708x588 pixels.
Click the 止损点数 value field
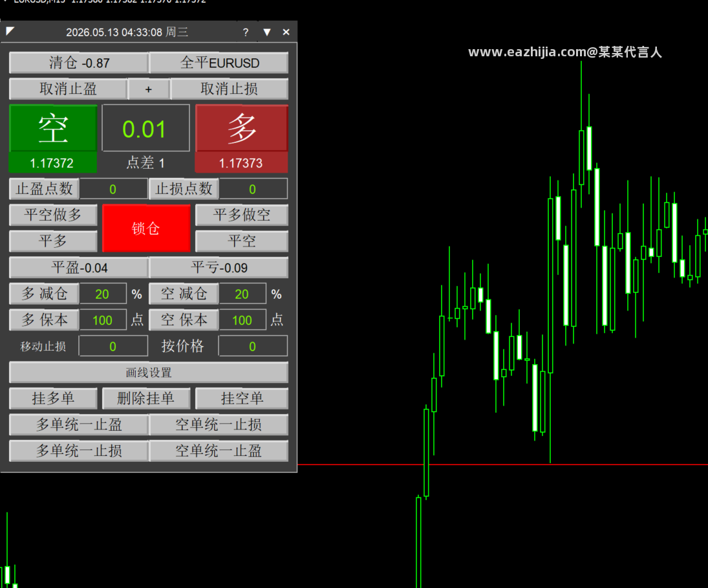click(x=253, y=189)
